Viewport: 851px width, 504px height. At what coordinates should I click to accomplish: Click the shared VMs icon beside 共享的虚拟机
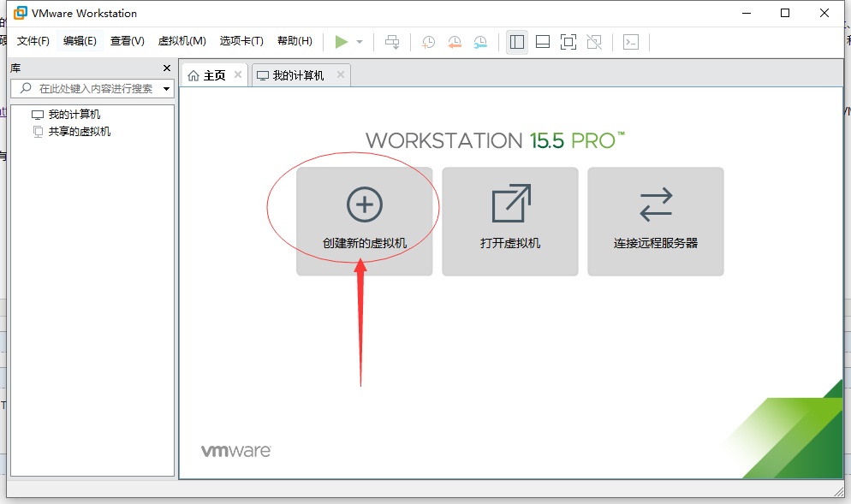click(x=38, y=131)
